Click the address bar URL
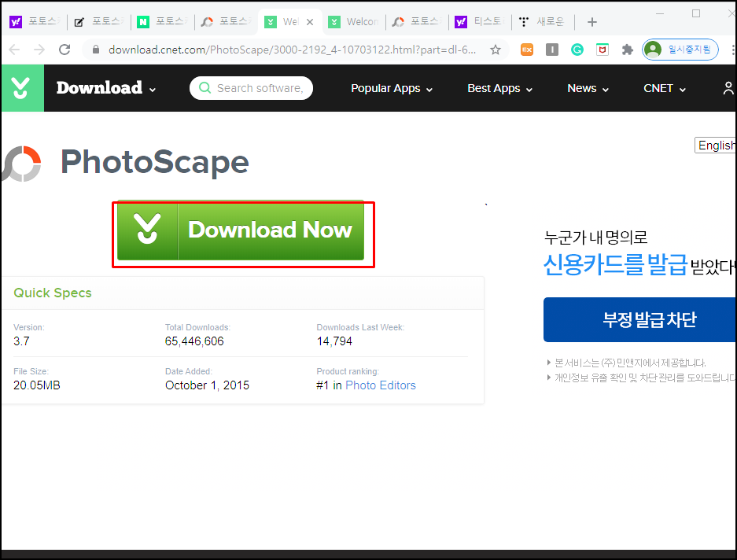This screenshot has height=560, width=737. click(292, 50)
